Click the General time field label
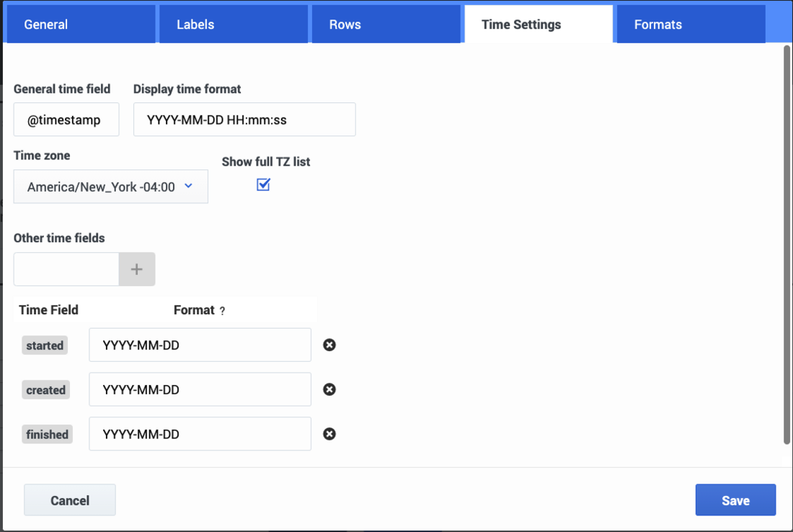Screen dimensions: 793x532 pos(62,89)
